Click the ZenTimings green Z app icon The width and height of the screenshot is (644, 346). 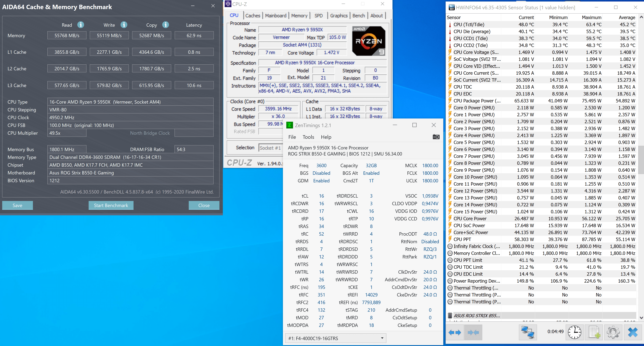click(x=290, y=125)
